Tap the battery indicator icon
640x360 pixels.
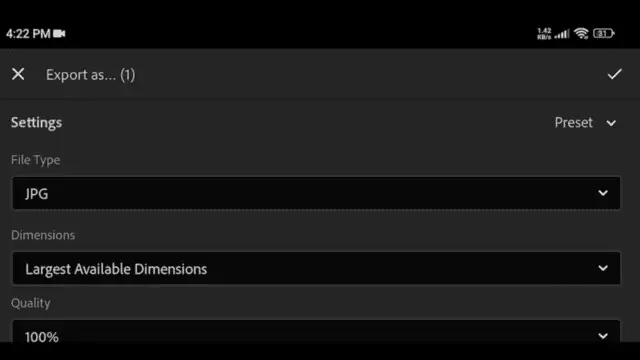coord(604,33)
